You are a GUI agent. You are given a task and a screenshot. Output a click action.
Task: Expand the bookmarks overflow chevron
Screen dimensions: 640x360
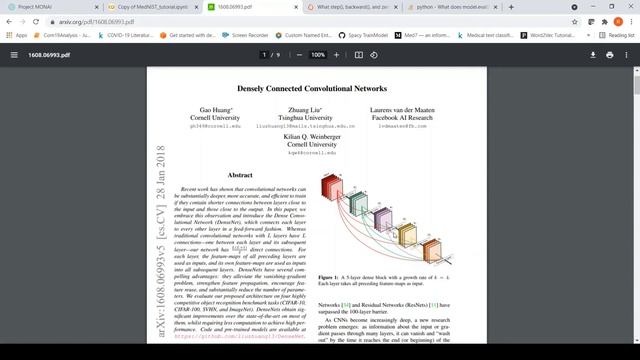pyautogui.click(x=588, y=36)
